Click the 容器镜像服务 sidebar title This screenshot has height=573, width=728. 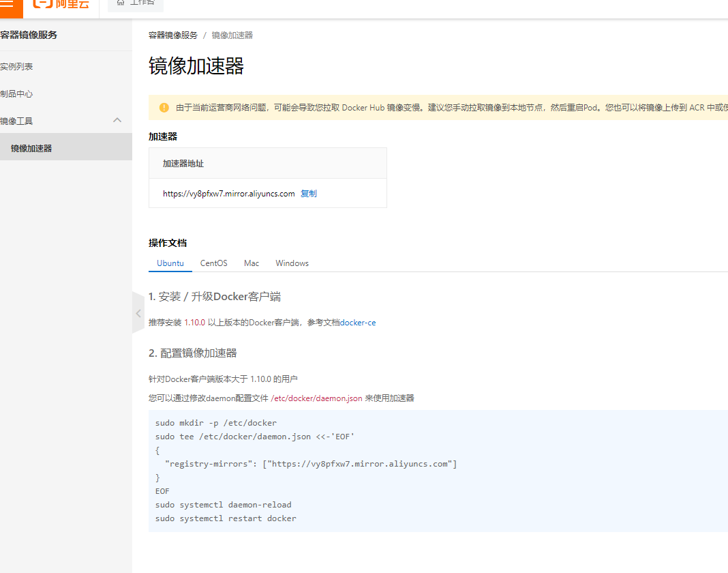(x=29, y=35)
